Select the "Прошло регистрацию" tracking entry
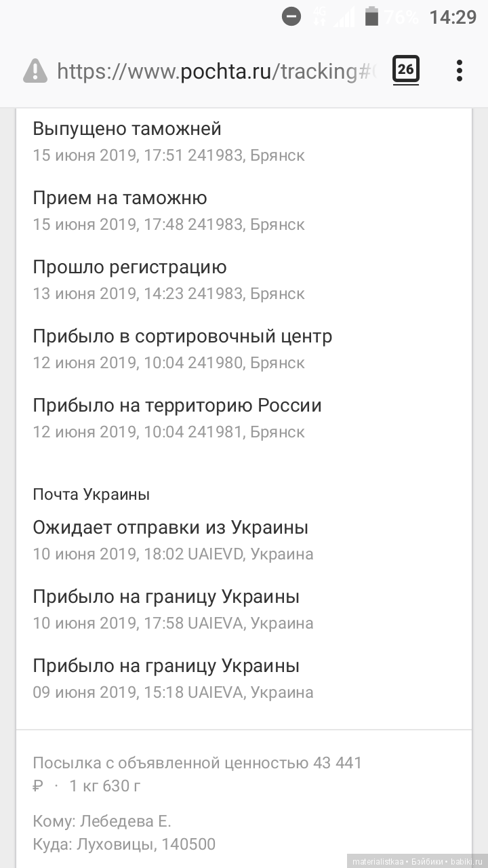488x868 pixels. (x=129, y=267)
